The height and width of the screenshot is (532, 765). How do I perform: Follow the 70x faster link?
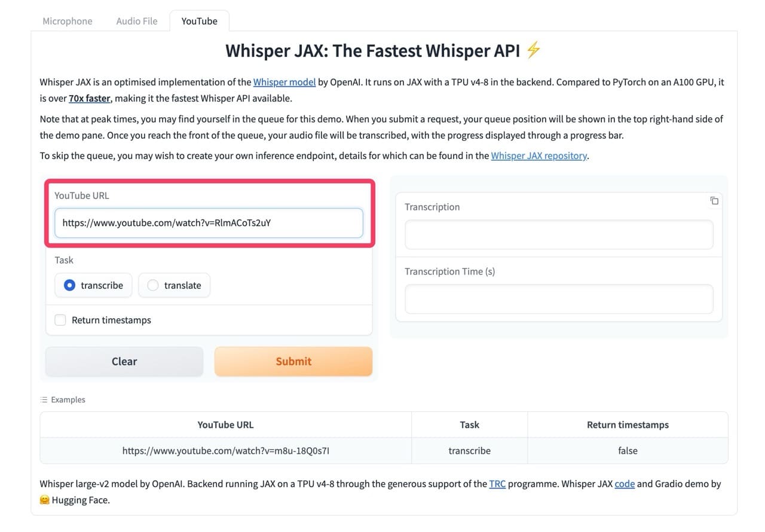(90, 99)
